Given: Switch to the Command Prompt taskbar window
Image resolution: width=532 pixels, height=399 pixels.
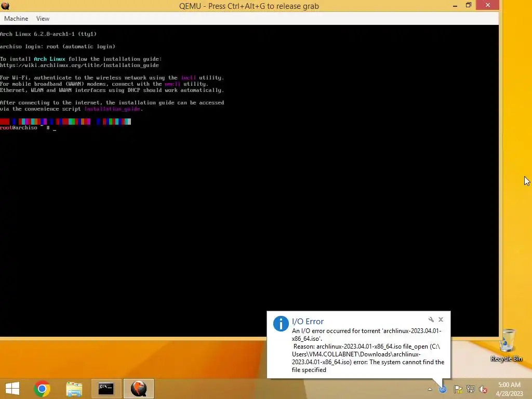Looking at the screenshot, I should point(106,389).
